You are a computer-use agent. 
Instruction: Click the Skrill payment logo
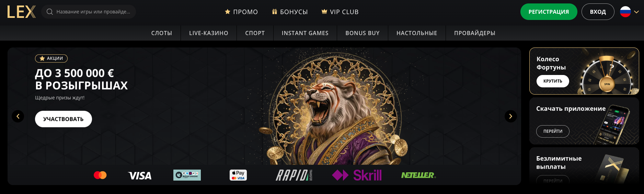[357, 175]
